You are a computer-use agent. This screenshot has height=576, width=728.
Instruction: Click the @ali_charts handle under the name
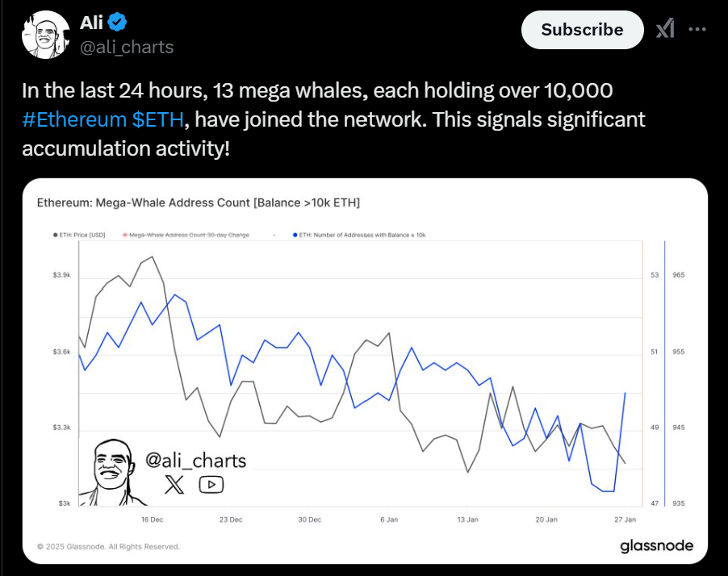click(127, 47)
